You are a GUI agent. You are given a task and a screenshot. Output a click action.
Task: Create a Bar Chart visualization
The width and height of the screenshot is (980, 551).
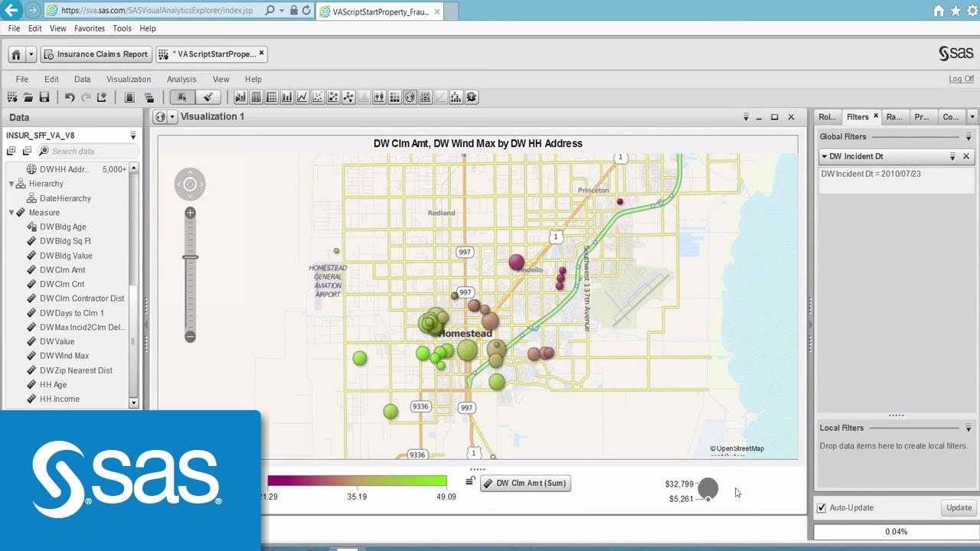tap(286, 97)
